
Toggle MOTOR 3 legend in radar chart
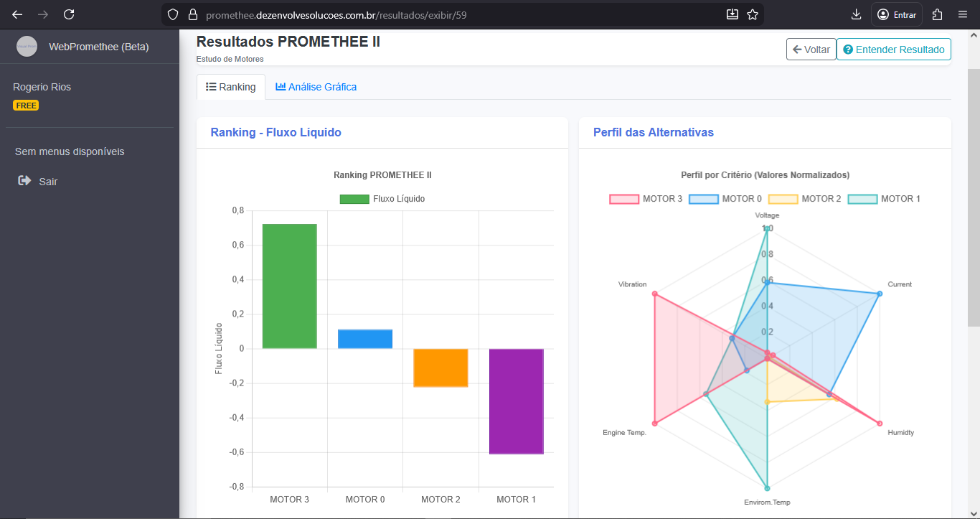[x=646, y=199]
